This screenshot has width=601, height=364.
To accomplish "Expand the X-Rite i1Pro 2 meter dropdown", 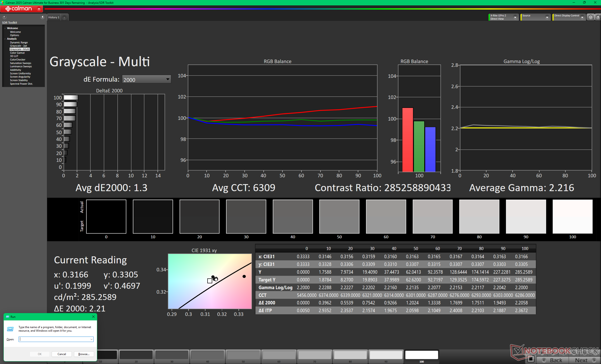I will tap(515, 17).
